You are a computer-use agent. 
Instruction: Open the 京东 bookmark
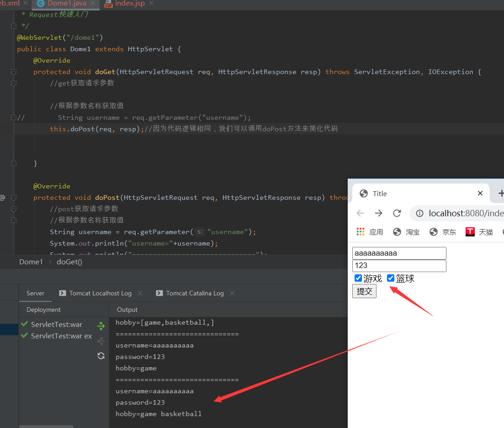pos(443,232)
